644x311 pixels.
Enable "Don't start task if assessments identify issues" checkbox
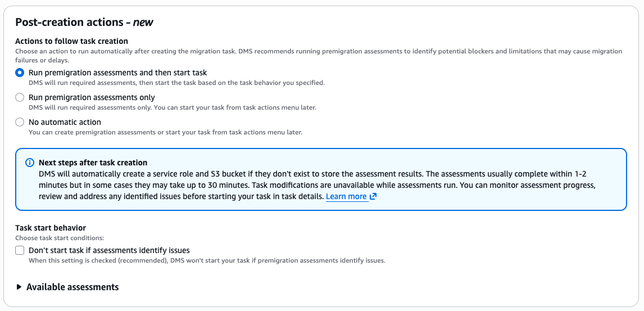20,250
